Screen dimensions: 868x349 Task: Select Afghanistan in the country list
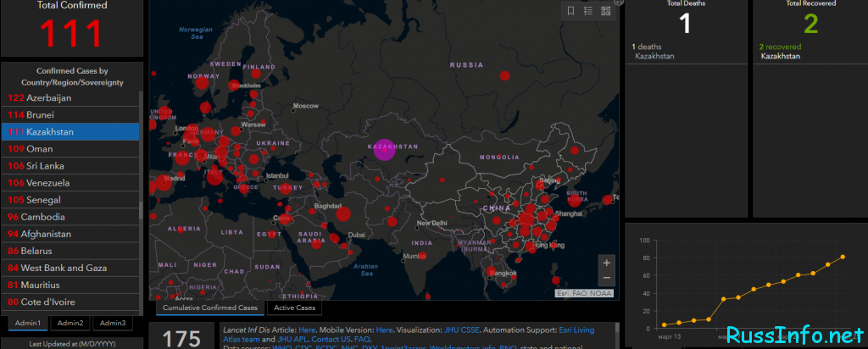pos(70,234)
